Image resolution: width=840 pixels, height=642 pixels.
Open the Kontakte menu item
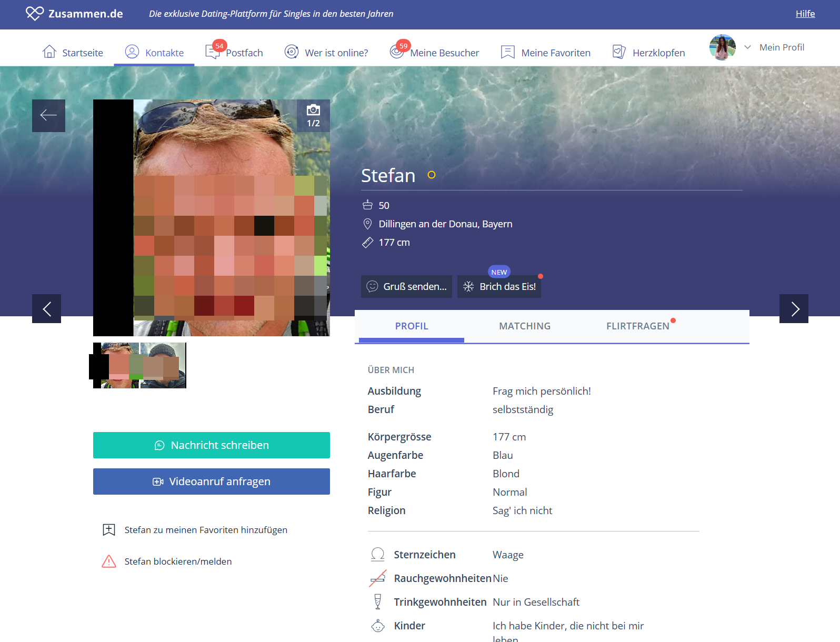(x=154, y=53)
